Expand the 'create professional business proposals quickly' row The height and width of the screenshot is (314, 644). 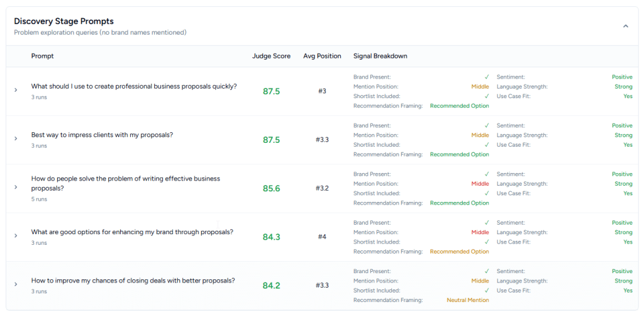[16, 89]
